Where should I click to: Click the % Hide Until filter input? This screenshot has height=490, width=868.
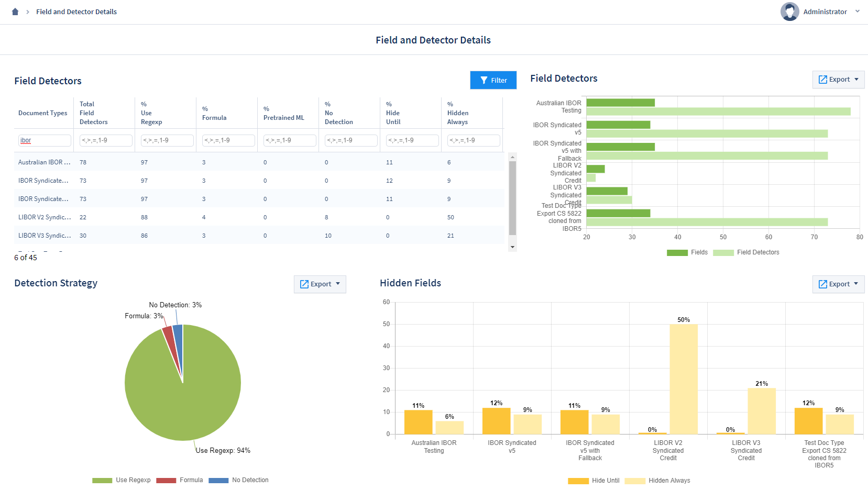coord(412,140)
